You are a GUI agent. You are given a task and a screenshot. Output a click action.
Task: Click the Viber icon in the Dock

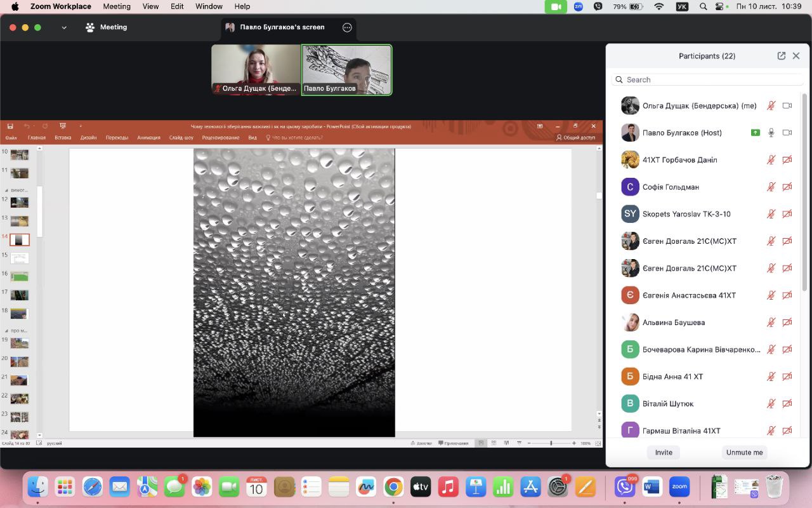pyautogui.click(x=625, y=487)
